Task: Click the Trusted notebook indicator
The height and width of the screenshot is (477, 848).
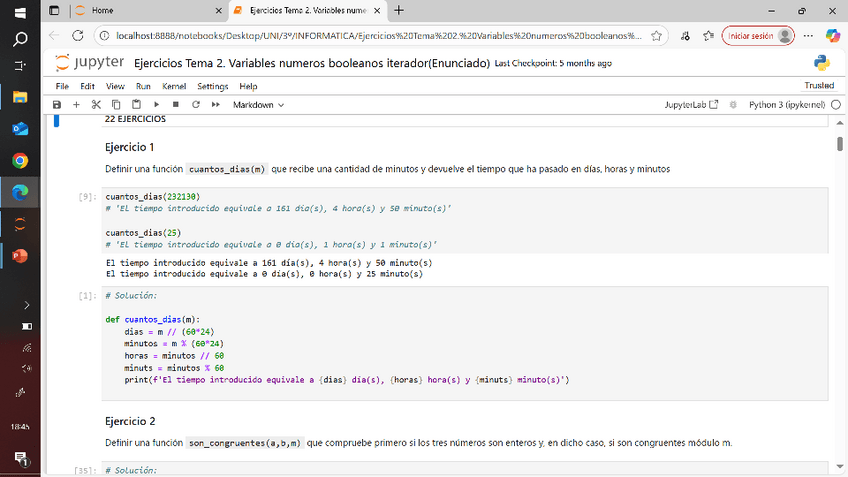Action: 818,86
